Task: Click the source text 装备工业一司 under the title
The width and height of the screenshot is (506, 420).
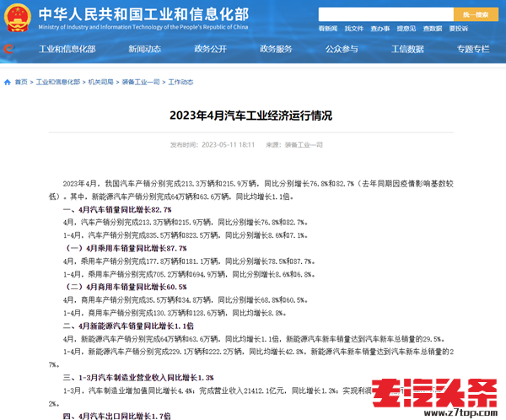Action: coord(304,145)
